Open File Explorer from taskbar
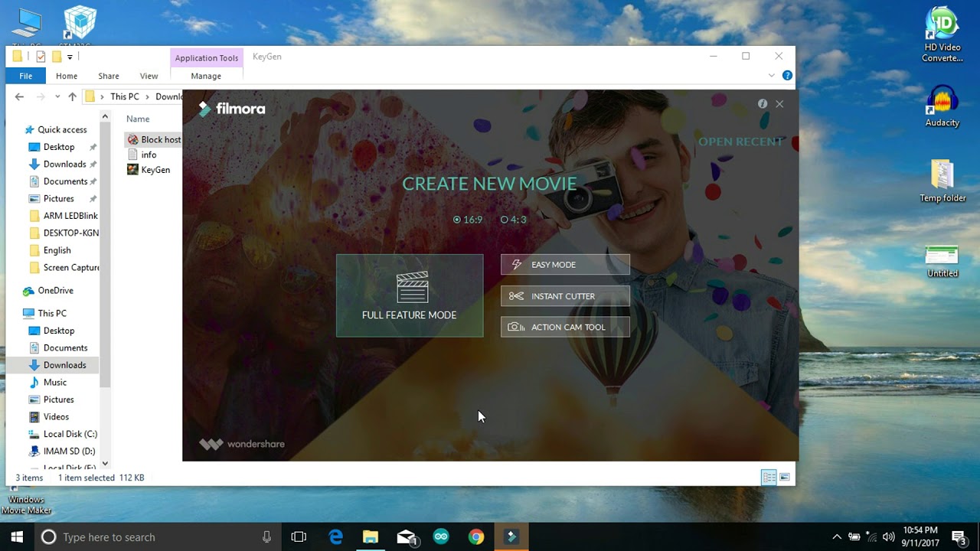Image resolution: width=980 pixels, height=551 pixels. (x=371, y=537)
